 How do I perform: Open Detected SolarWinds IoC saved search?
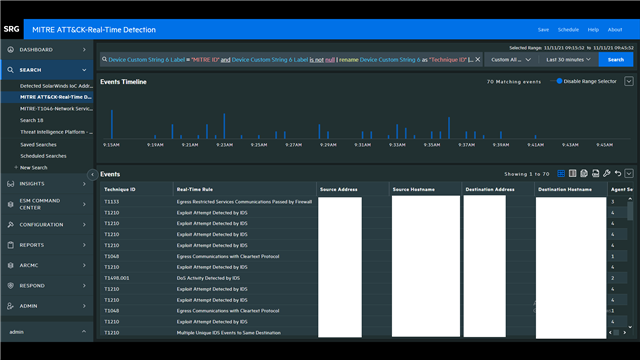click(x=56, y=86)
